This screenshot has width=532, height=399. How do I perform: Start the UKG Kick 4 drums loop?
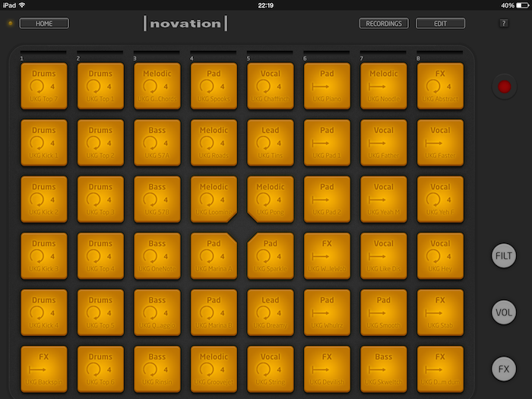pos(44,313)
